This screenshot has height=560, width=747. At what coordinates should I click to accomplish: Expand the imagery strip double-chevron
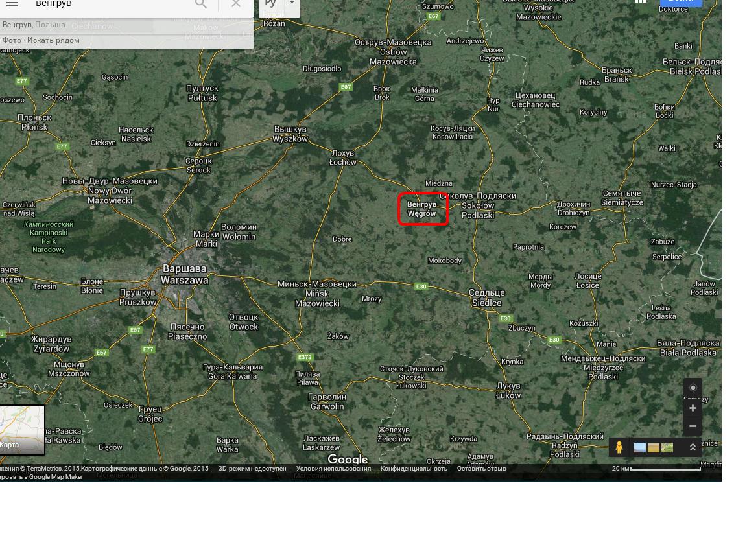pos(693,447)
